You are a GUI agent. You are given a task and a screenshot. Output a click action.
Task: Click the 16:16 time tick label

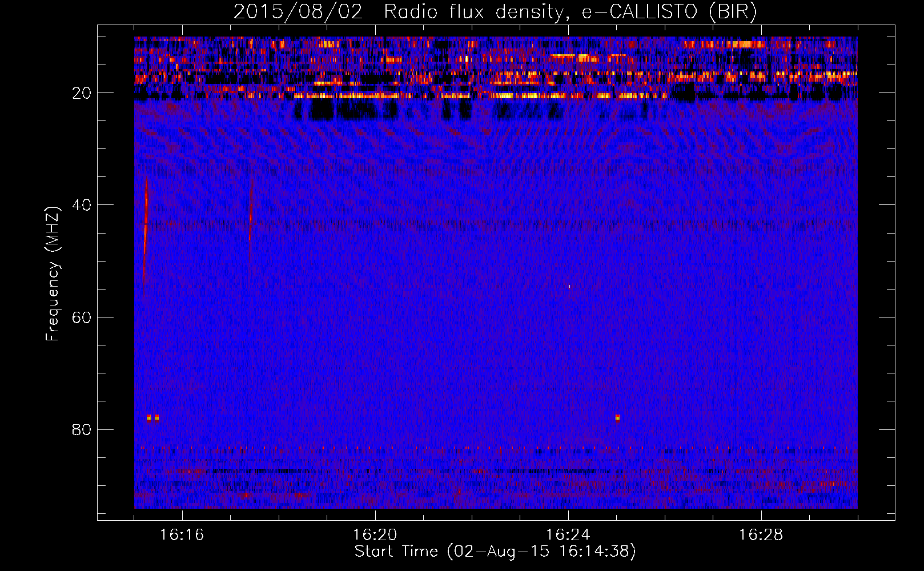pos(182,534)
